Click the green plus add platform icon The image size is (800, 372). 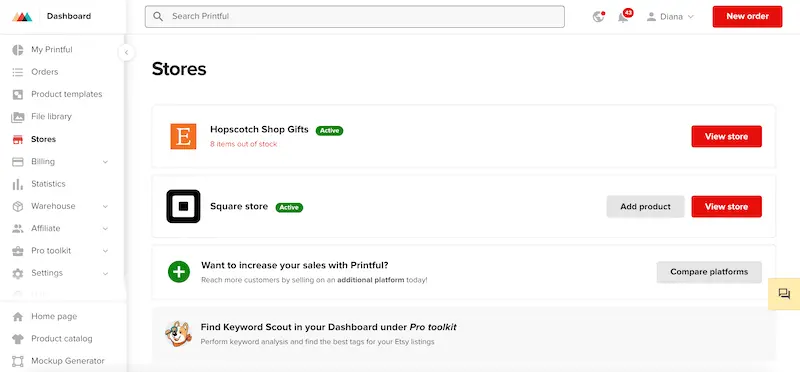pos(179,271)
